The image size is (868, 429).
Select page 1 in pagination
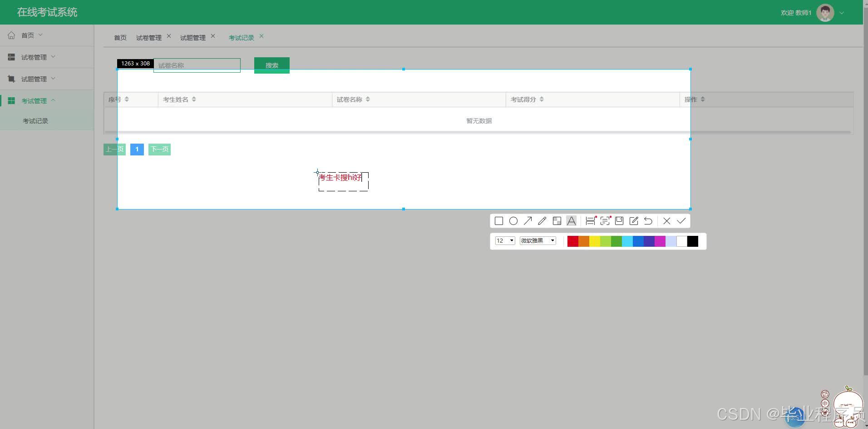tap(137, 149)
